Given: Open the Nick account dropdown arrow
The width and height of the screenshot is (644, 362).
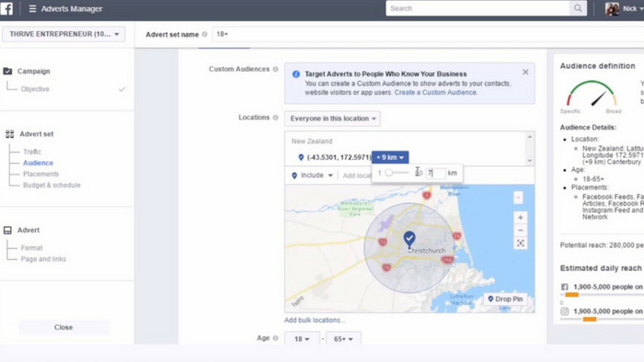Looking at the screenshot, I should [x=641, y=8].
